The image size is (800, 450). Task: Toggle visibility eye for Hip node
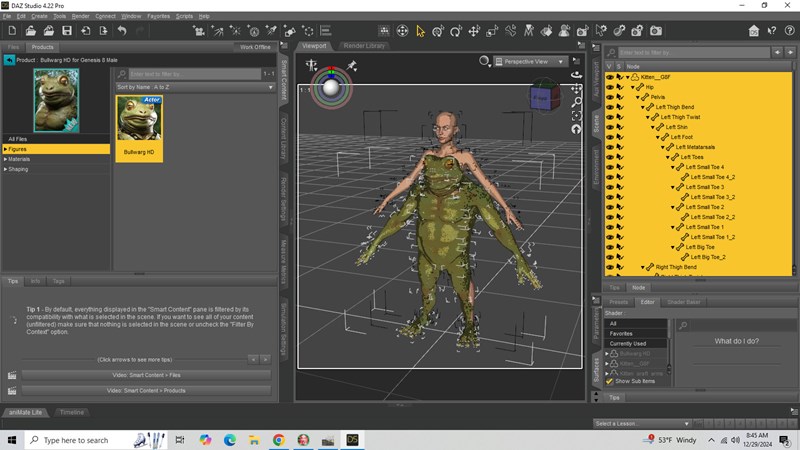pos(610,87)
